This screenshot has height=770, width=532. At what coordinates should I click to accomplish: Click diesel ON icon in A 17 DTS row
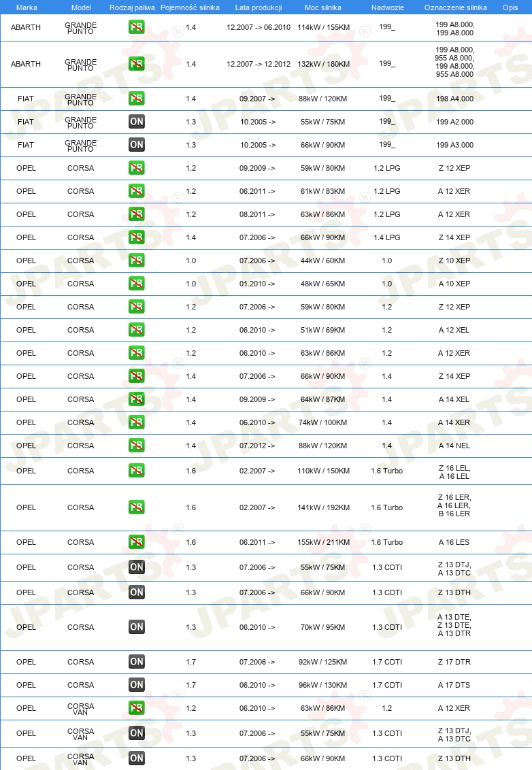point(137,684)
